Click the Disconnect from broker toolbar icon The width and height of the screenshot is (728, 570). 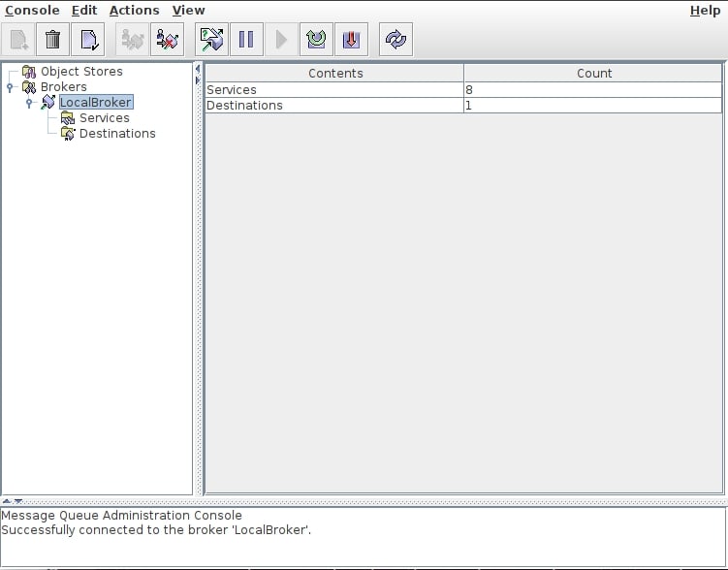(168, 40)
